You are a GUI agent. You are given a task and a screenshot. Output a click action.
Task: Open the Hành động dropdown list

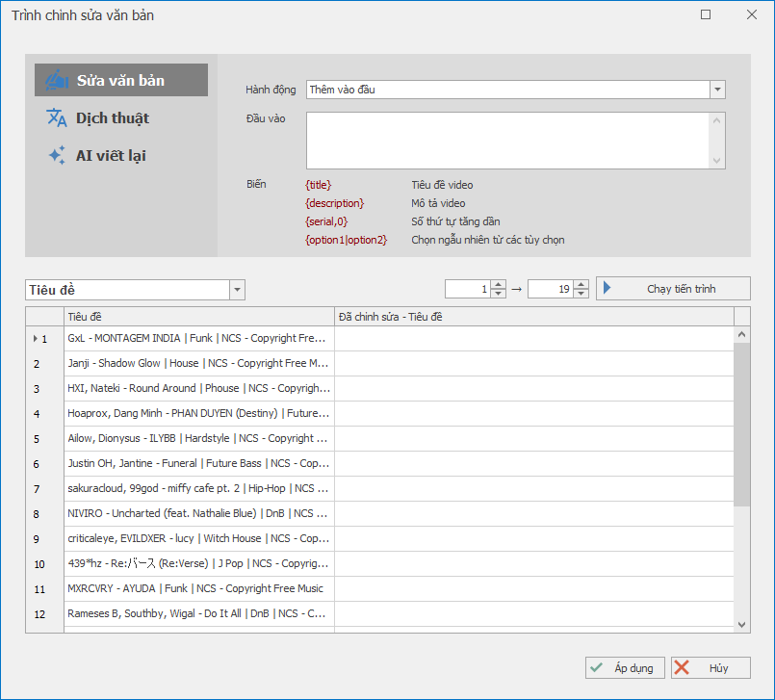[717, 90]
